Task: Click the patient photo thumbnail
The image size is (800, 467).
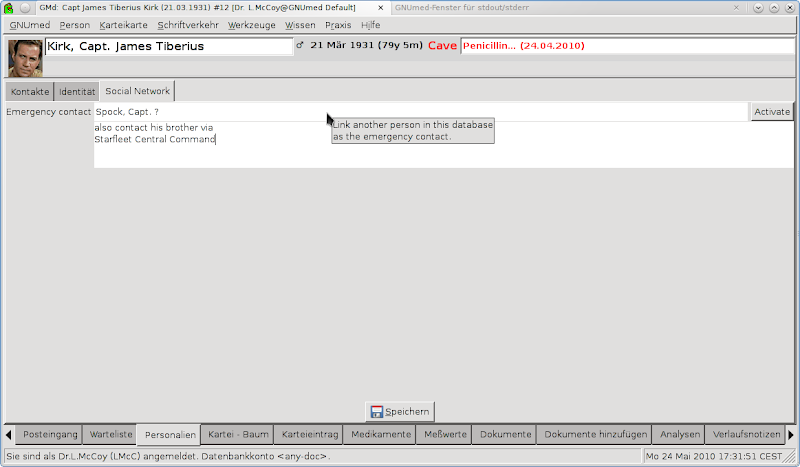Action: tap(25, 58)
